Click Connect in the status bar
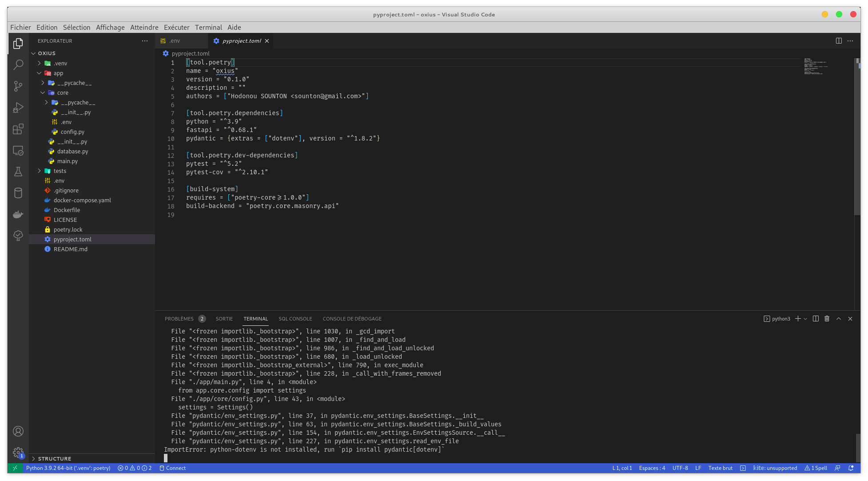868x481 pixels. pyautogui.click(x=173, y=468)
